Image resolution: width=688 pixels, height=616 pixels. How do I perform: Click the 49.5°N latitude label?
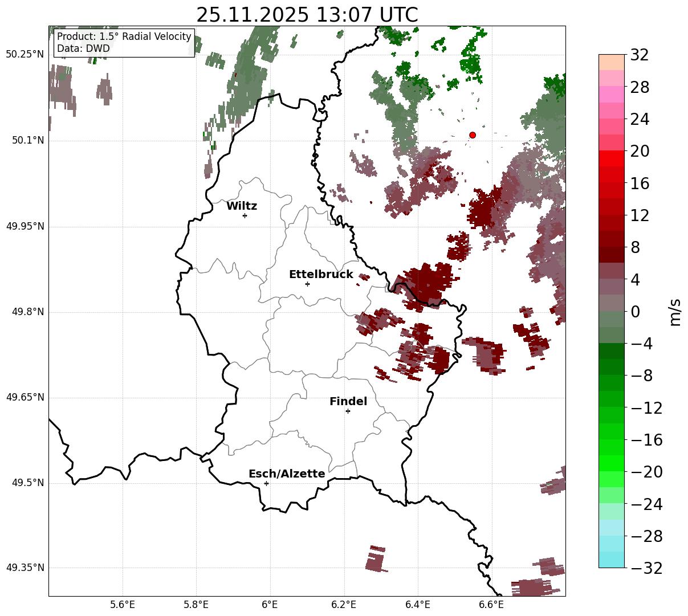click(x=28, y=483)
